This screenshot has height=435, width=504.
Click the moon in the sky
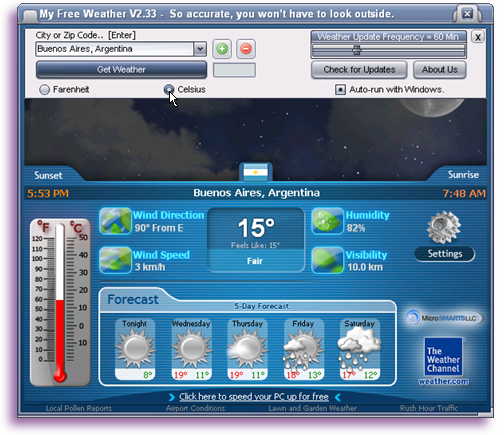431,107
